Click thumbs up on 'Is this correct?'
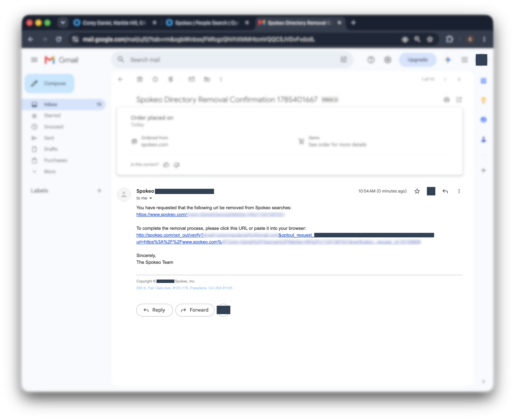This screenshot has width=515, height=420. [166, 164]
